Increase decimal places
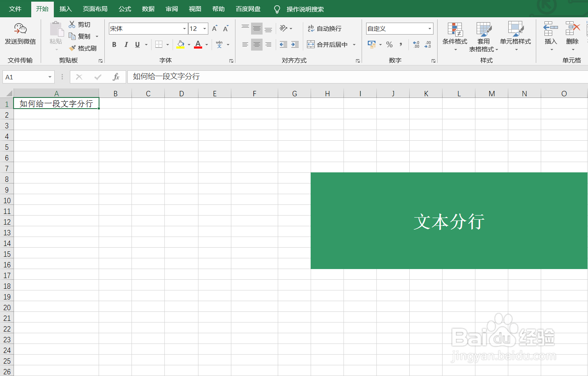Viewport: 588px width, 376px height. (x=416, y=44)
